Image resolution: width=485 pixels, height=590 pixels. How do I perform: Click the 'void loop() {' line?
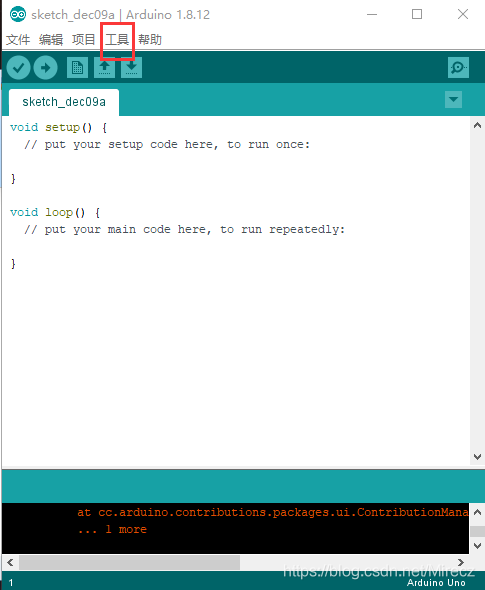[x=55, y=213]
